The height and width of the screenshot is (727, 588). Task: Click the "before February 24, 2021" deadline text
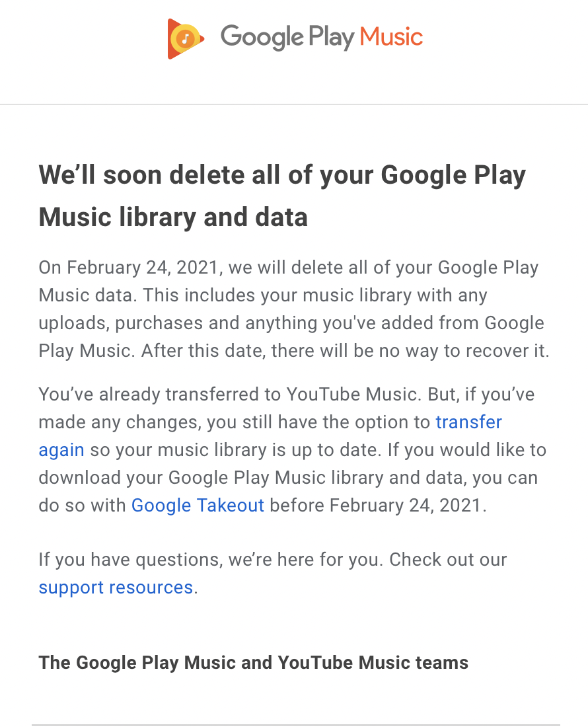(x=377, y=506)
